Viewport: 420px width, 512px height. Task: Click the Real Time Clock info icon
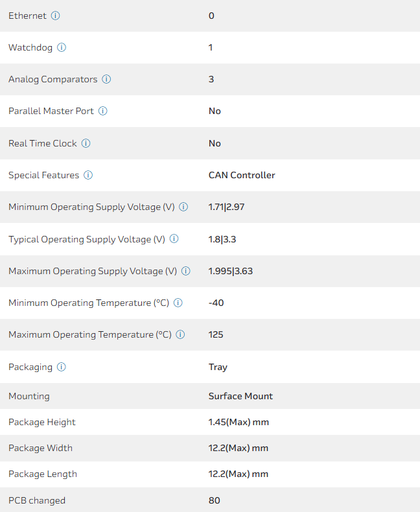[86, 143]
